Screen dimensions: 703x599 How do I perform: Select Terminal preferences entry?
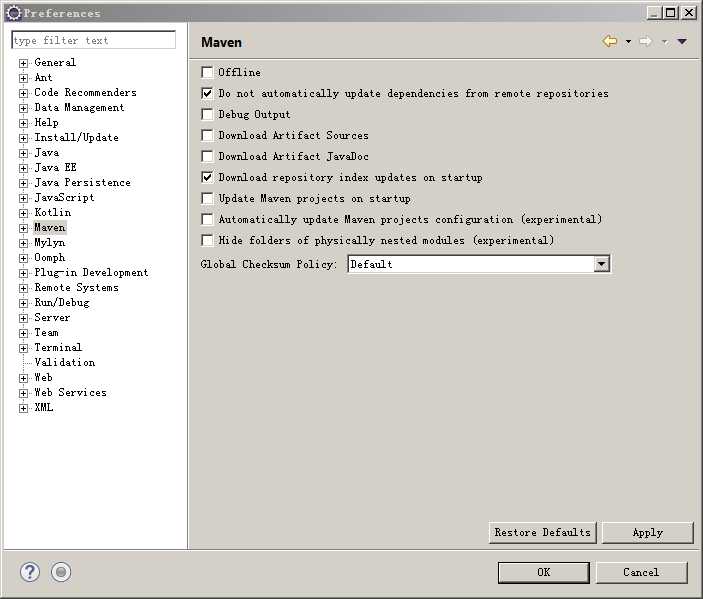(58, 347)
